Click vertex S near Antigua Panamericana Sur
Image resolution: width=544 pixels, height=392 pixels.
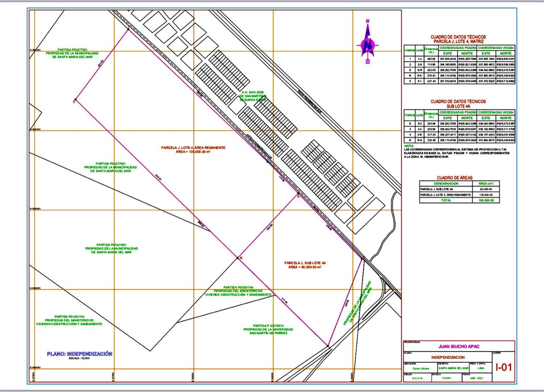(x=298, y=194)
